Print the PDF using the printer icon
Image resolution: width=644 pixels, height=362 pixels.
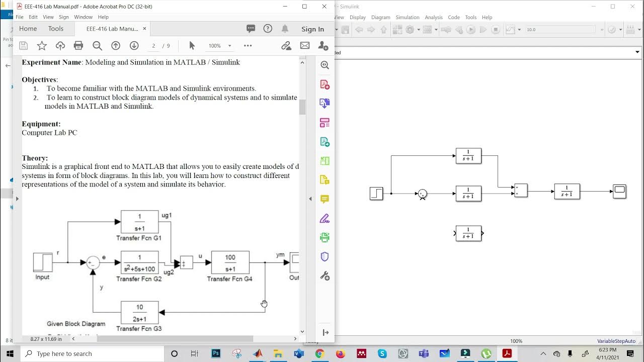(78, 46)
